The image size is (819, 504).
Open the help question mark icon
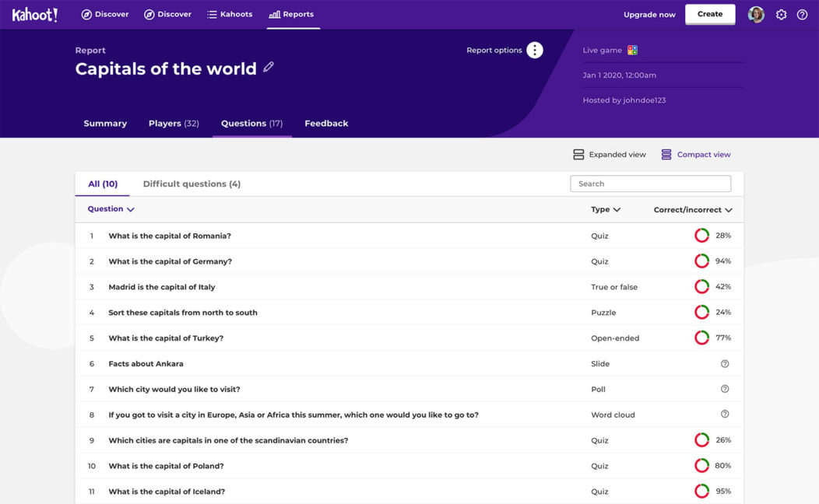click(803, 14)
